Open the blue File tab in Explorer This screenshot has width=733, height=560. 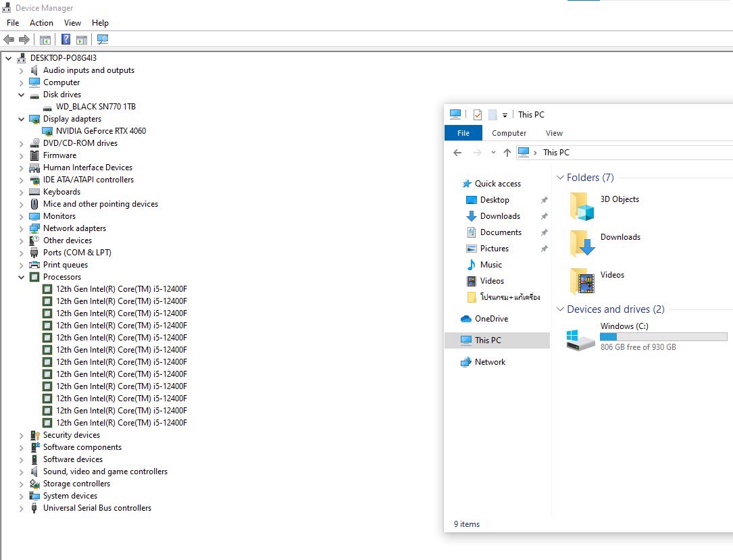pos(463,133)
